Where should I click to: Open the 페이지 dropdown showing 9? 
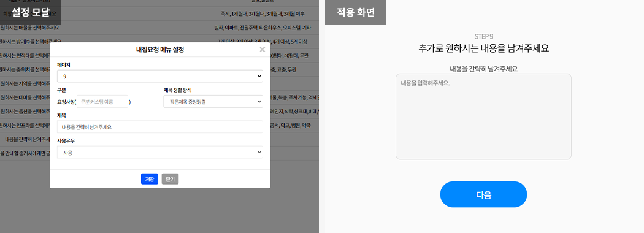pyautogui.click(x=159, y=76)
